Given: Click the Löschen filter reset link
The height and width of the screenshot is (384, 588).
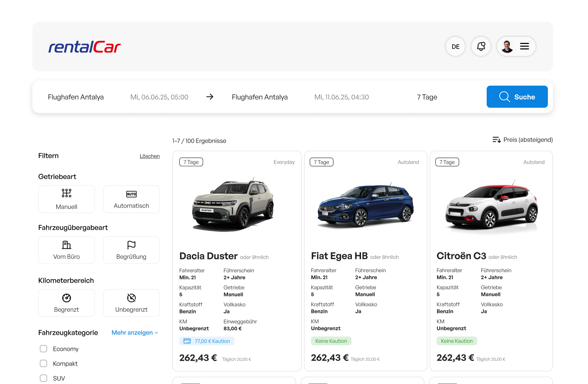Looking at the screenshot, I should click(150, 156).
